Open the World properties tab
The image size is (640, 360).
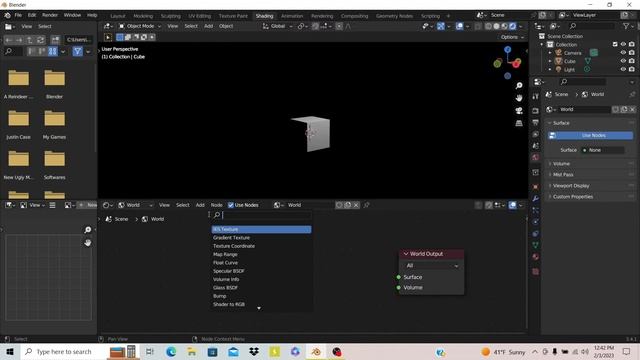tap(536, 157)
